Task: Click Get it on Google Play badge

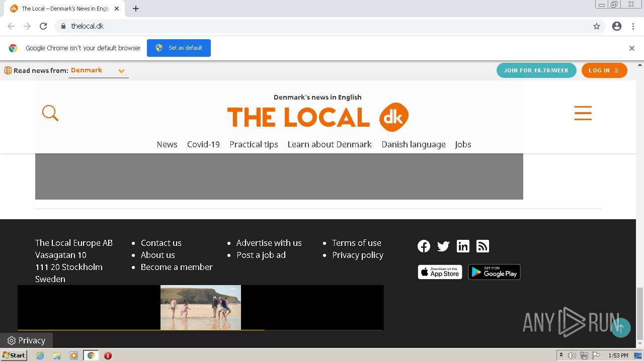Action: (494, 272)
